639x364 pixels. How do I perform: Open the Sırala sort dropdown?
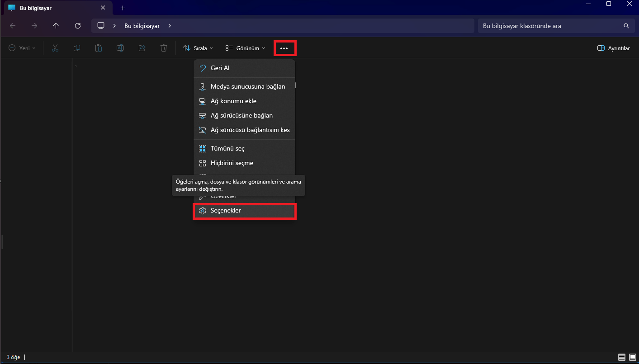(198, 48)
